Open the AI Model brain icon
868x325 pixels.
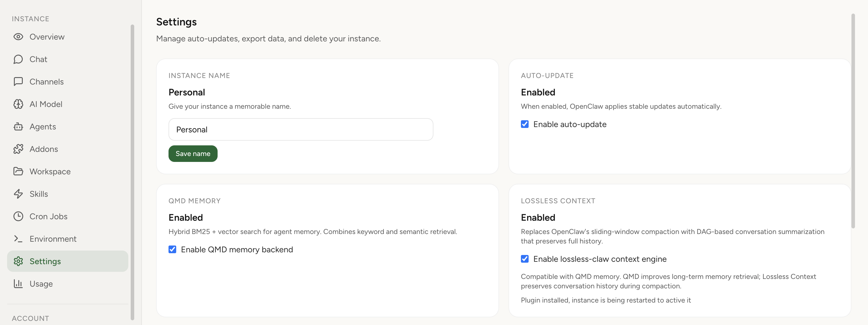(x=19, y=104)
